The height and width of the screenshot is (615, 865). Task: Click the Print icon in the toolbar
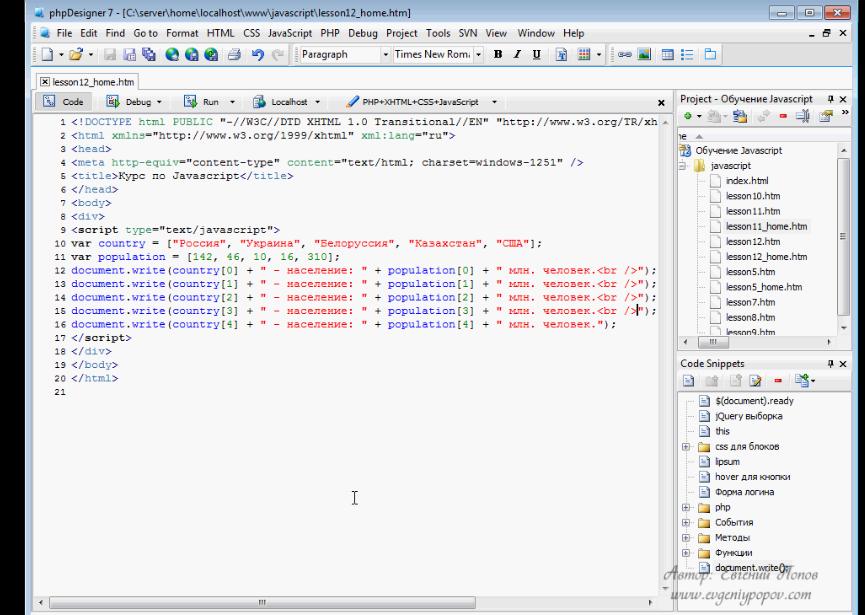coord(234,54)
